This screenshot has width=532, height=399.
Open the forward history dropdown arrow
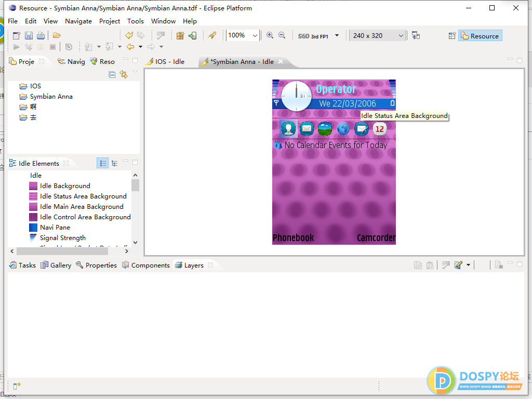[x=162, y=47]
